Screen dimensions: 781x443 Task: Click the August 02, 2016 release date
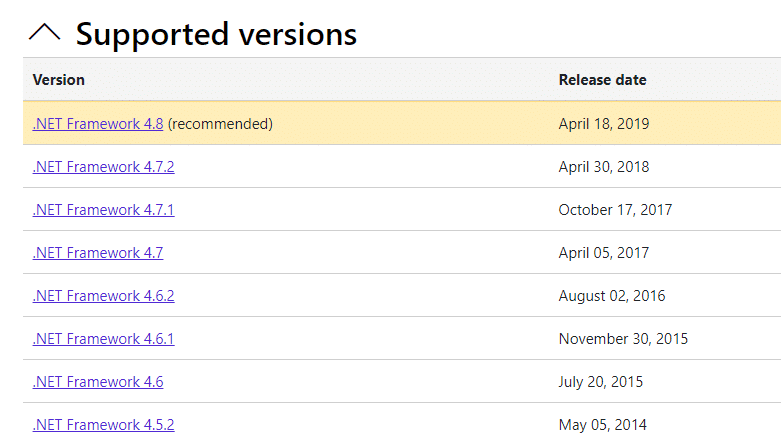tap(612, 296)
